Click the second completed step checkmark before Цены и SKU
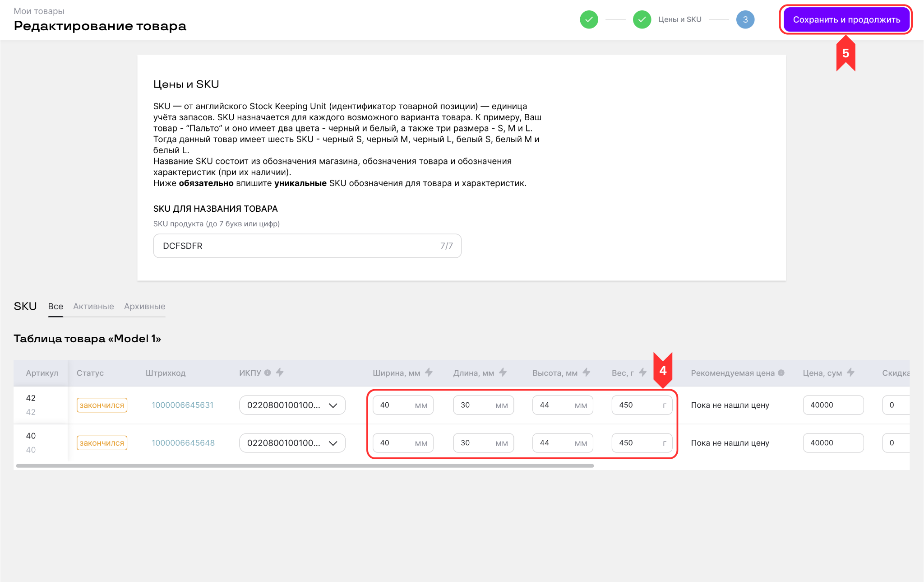Screen dimensions: 924x582 pyautogui.click(x=642, y=19)
